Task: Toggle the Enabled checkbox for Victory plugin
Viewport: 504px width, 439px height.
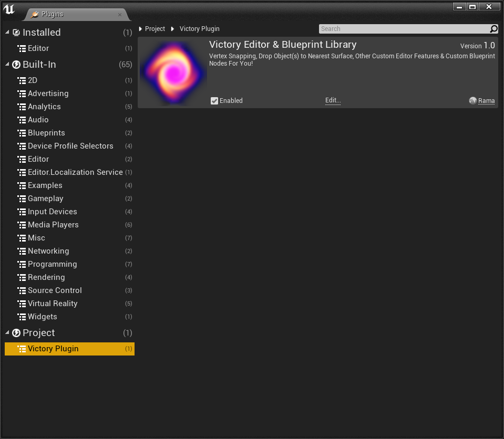Action: pyautogui.click(x=214, y=101)
